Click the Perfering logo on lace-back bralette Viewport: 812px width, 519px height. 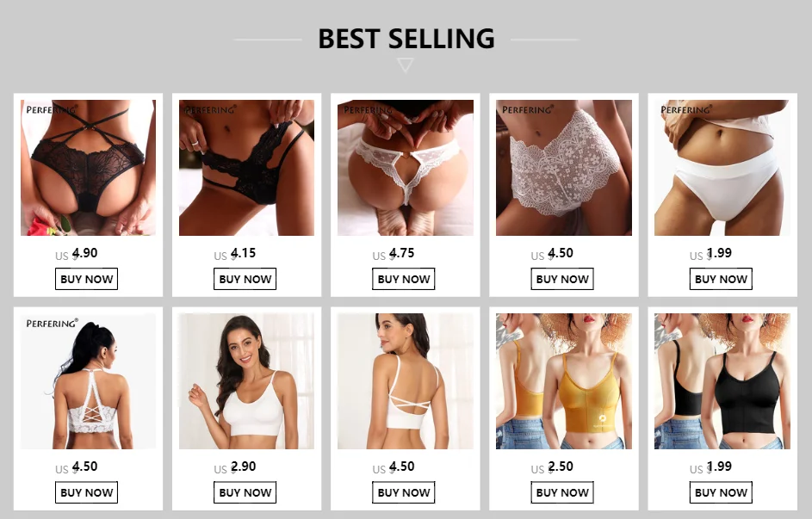coord(52,324)
